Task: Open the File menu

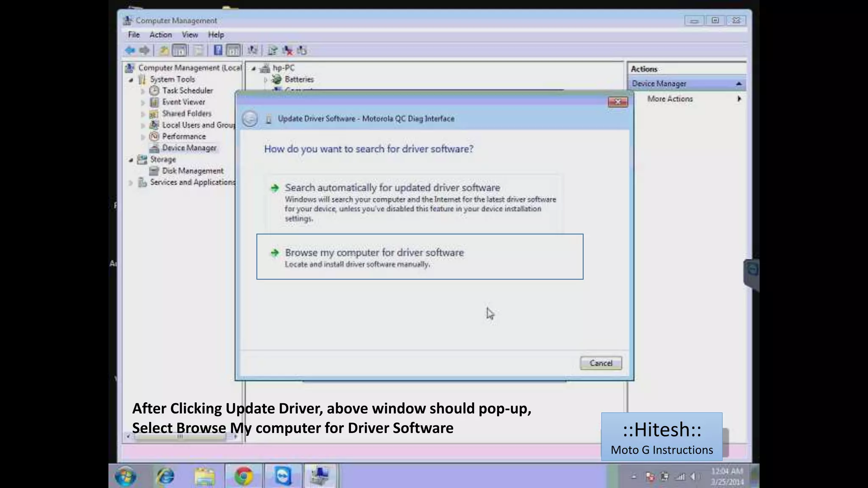Action: tap(134, 35)
